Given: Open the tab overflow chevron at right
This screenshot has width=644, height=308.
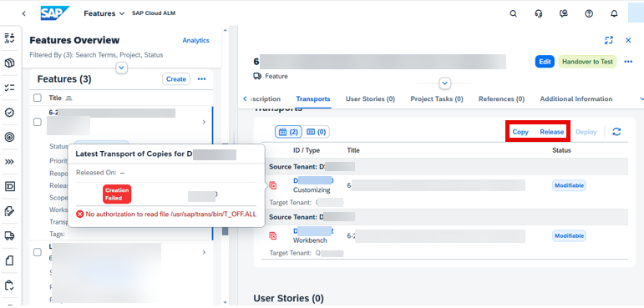Looking at the screenshot, I should pos(641,99).
